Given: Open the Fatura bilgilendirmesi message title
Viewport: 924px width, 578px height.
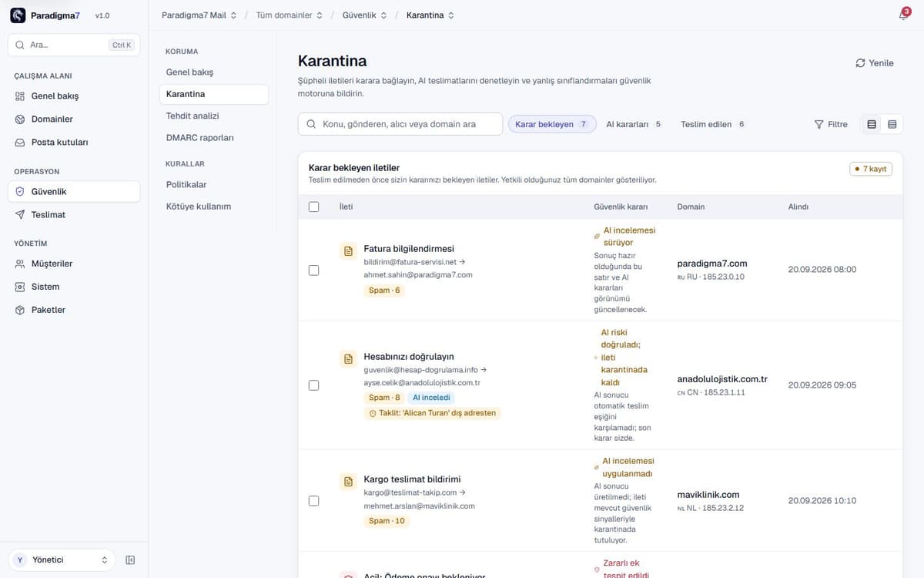Looking at the screenshot, I should click(409, 249).
